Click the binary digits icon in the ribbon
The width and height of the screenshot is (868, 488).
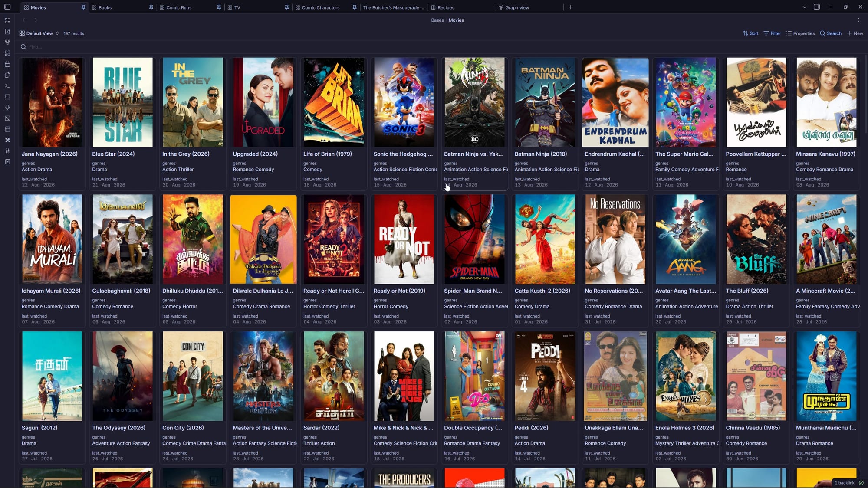tap(7, 151)
